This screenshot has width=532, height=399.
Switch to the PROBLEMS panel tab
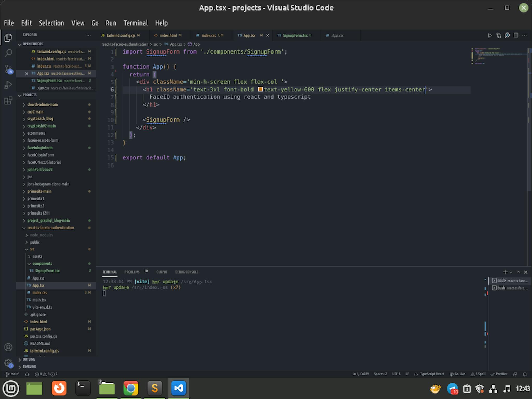coord(132,272)
